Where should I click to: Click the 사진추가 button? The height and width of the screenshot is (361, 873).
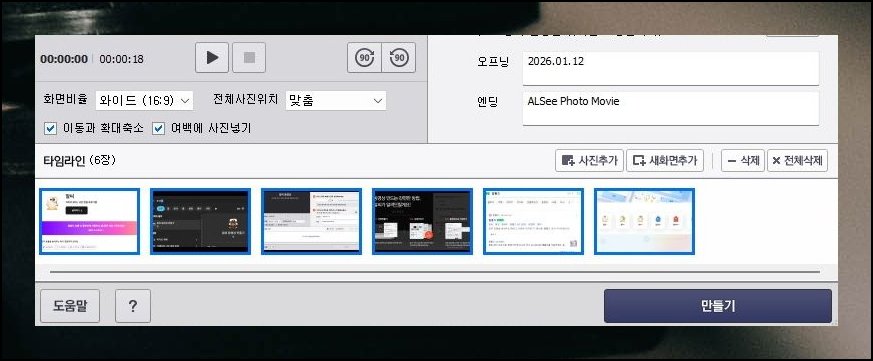pos(590,161)
